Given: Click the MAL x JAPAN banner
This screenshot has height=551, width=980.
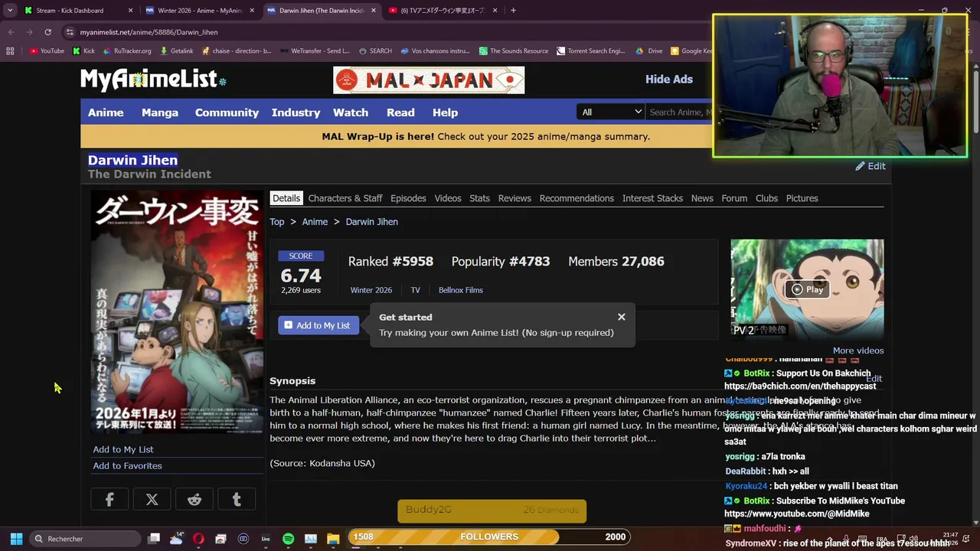Looking at the screenshot, I should click(x=429, y=80).
